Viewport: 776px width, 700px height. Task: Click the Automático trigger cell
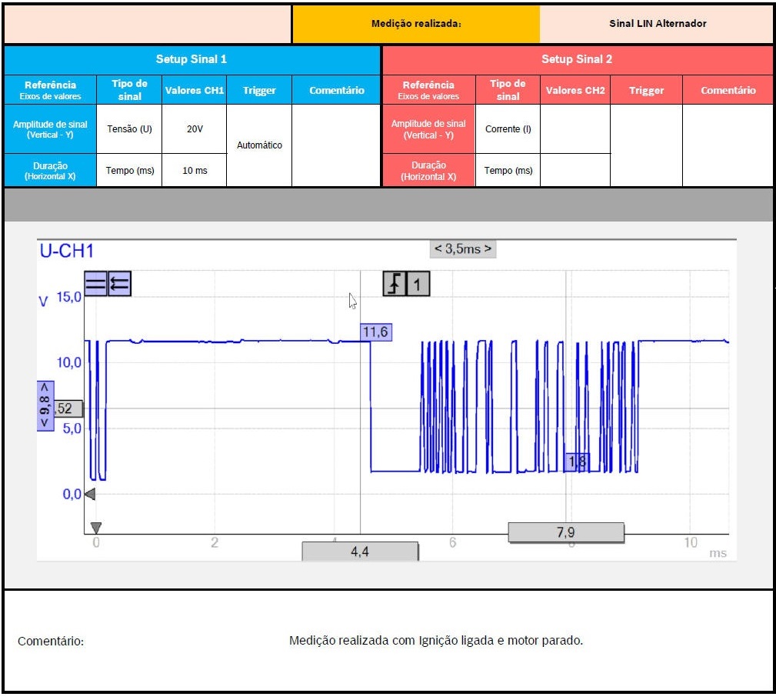coord(259,145)
